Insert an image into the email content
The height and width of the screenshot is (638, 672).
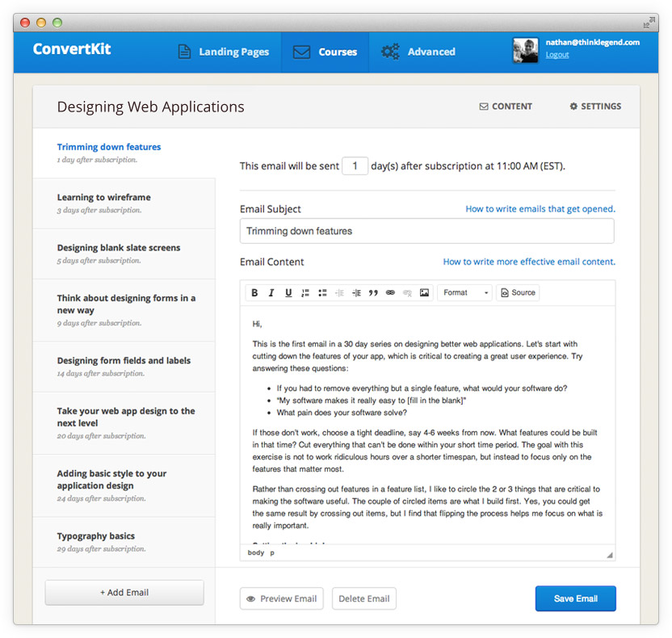424,293
